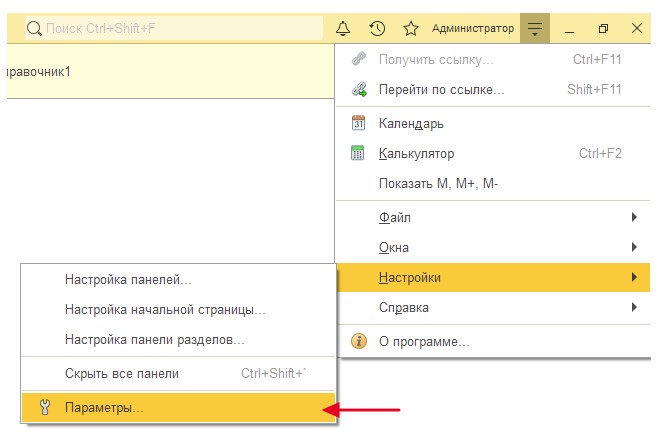Choose Настройка панелей option
Image resolution: width=658 pixels, height=434 pixels.
[x=128, y=280]
